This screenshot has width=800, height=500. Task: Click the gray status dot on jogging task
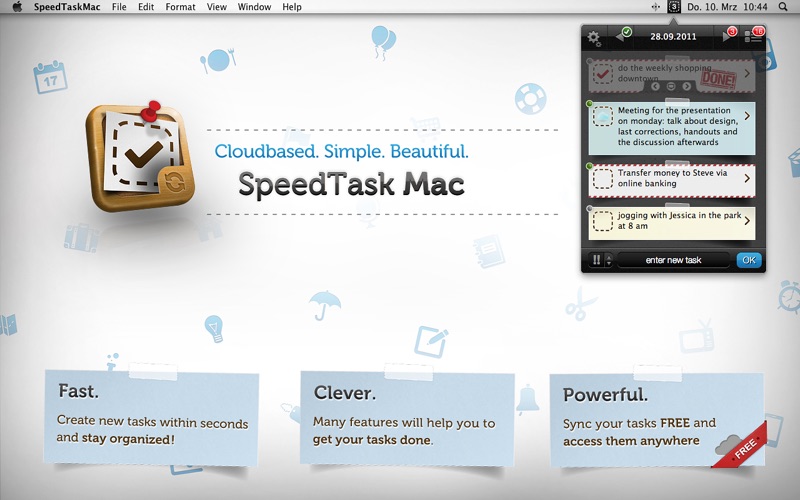pyautogui.click(x=589, y=208)
